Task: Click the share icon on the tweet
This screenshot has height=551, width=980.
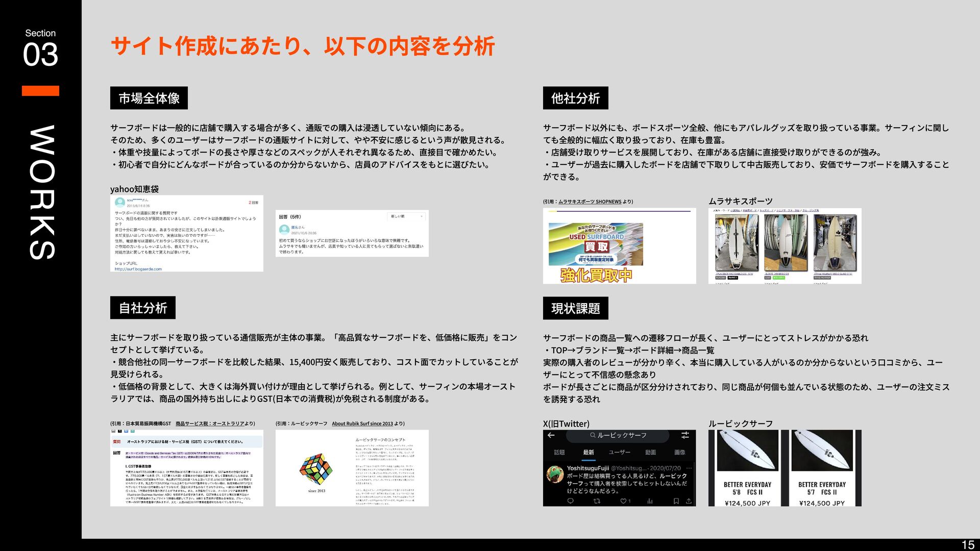Action: coord(689,501)
